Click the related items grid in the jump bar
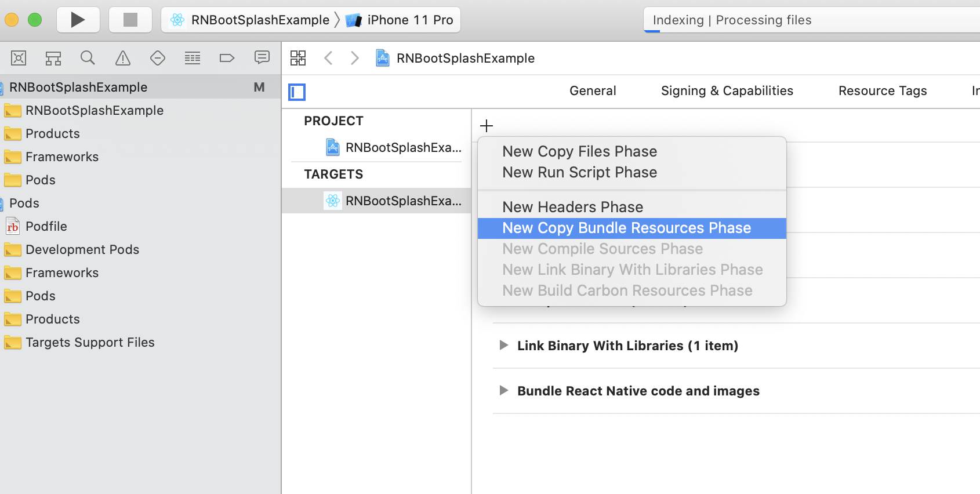This screenshot has height=494, width=980. point(298,58)
